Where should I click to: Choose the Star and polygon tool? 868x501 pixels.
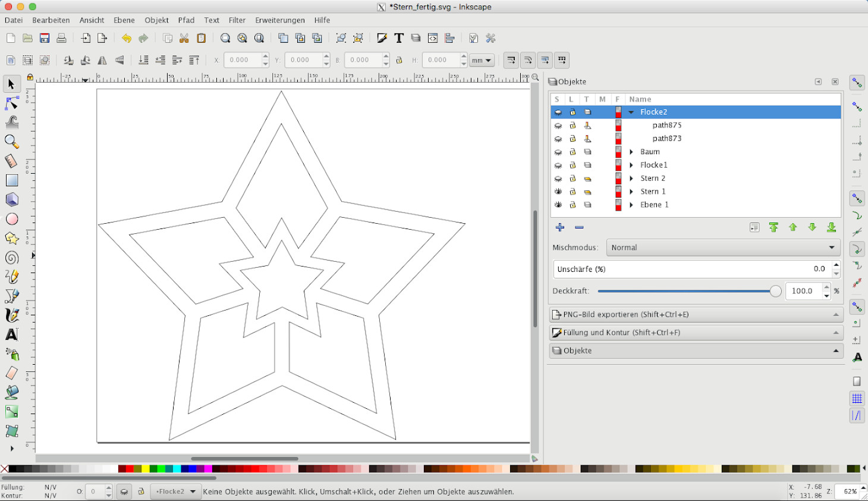[11, 238]
